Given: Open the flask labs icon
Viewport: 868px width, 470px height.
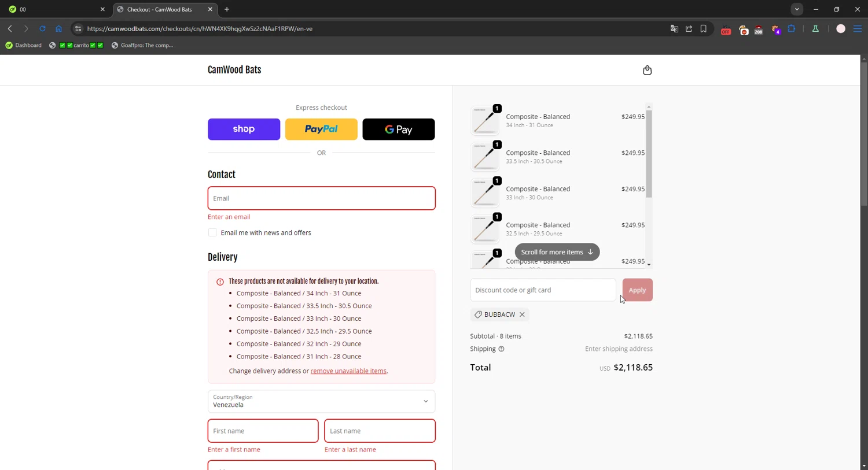Looking at the screenshot, I should 815,28.
